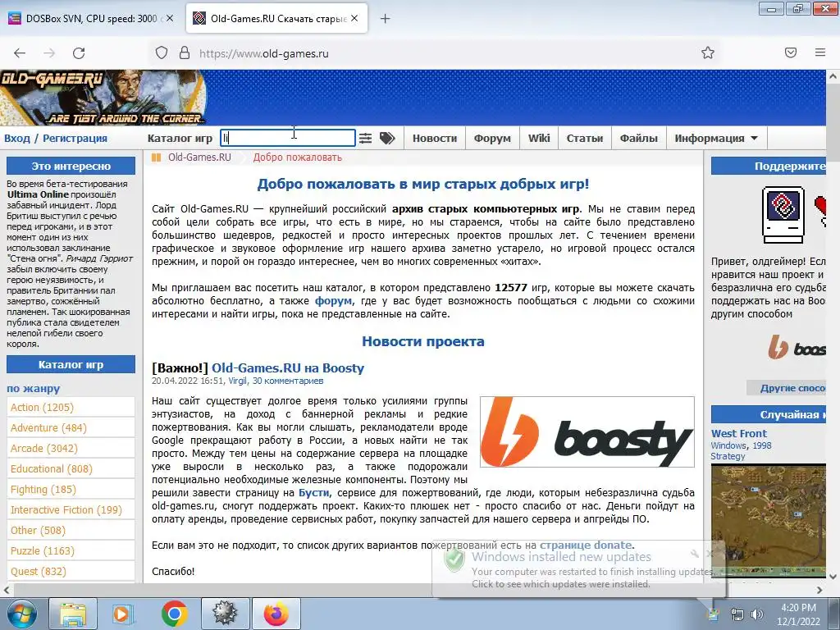Click the Другие способы button
The width and height of the screenshot is (840, 630).
(x=786, y=388)
